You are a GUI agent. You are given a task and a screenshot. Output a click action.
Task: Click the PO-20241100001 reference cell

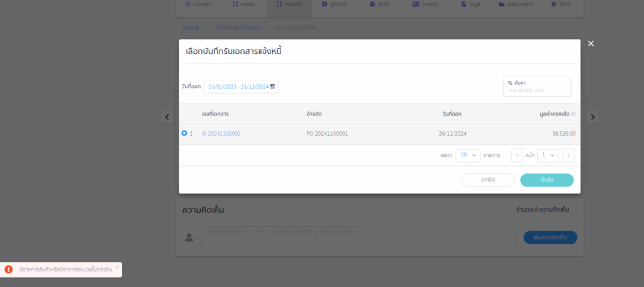pyautogui.click(x=327, y=134)
